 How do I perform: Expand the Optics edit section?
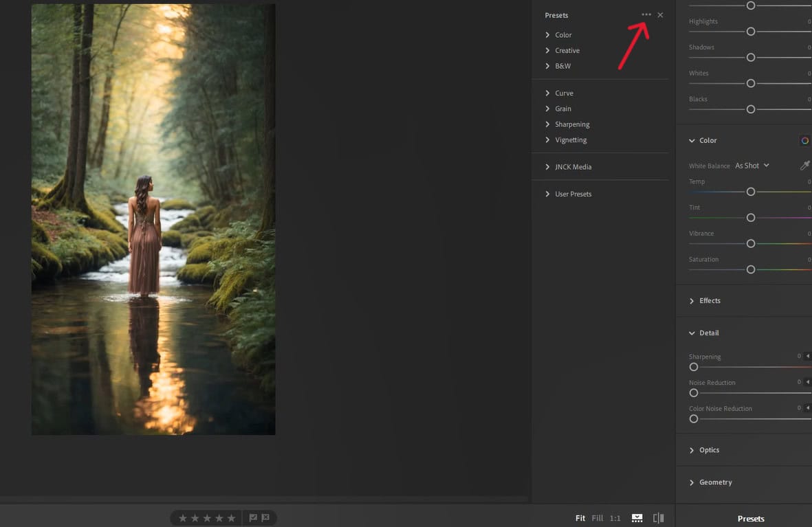[x=704, y=450]
